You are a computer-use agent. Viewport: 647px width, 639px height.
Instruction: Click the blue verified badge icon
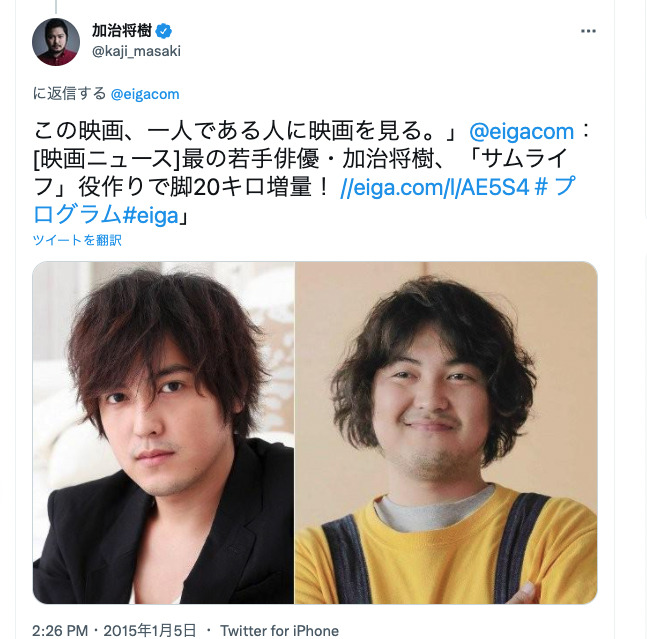tap(164, 31)
